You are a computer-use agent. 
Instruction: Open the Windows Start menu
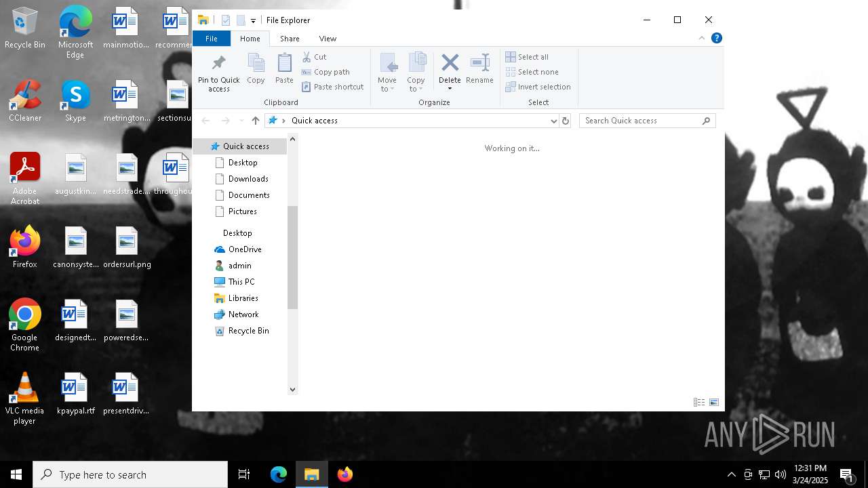click(16, 474)
